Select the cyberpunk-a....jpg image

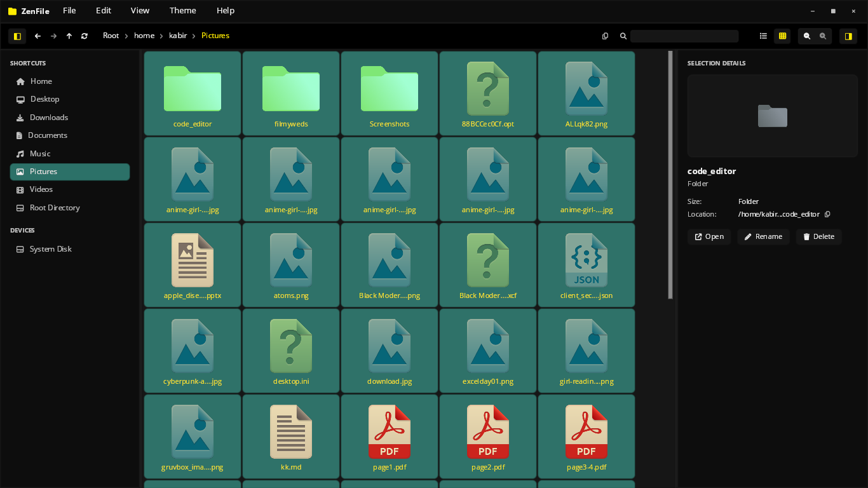pyautogui.click(x=193, y=351)
